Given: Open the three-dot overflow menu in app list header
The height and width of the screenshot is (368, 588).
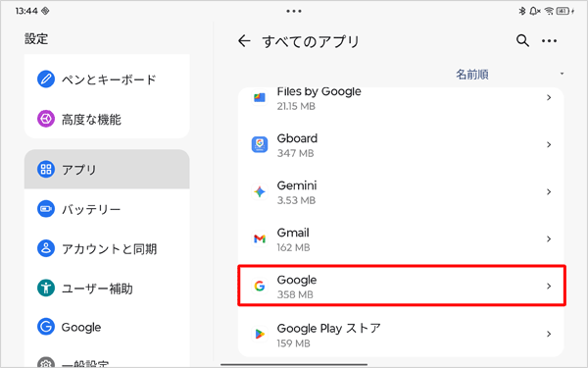Looking at the screenshot, I should [x=549, y=40].
